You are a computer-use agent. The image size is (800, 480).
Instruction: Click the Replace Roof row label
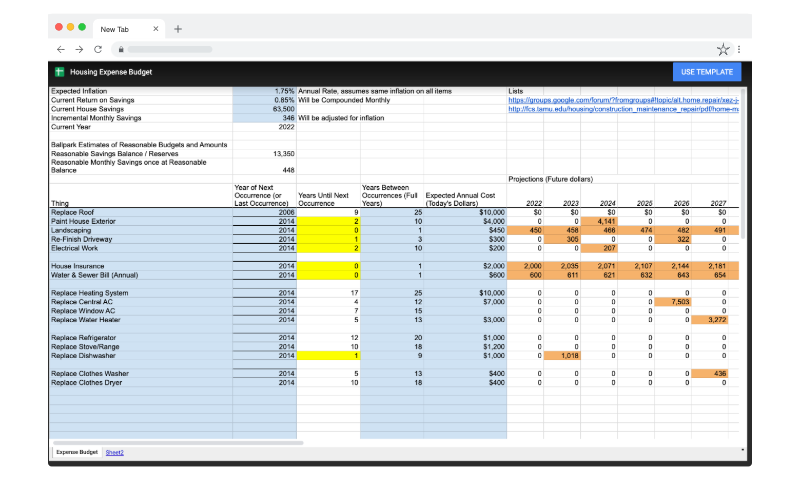tap(72, 212)
